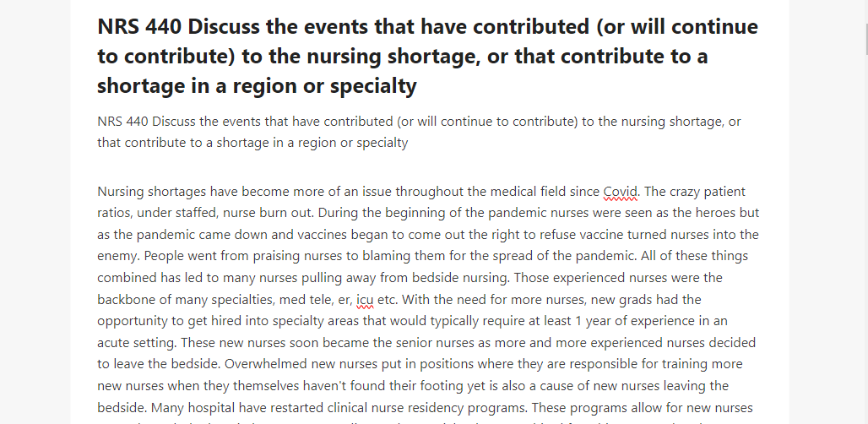The height and width of the screenshot is (424, 868).
Task: Click the grey subtitle line starting NRS 440 Discuss
Action: 419,133
